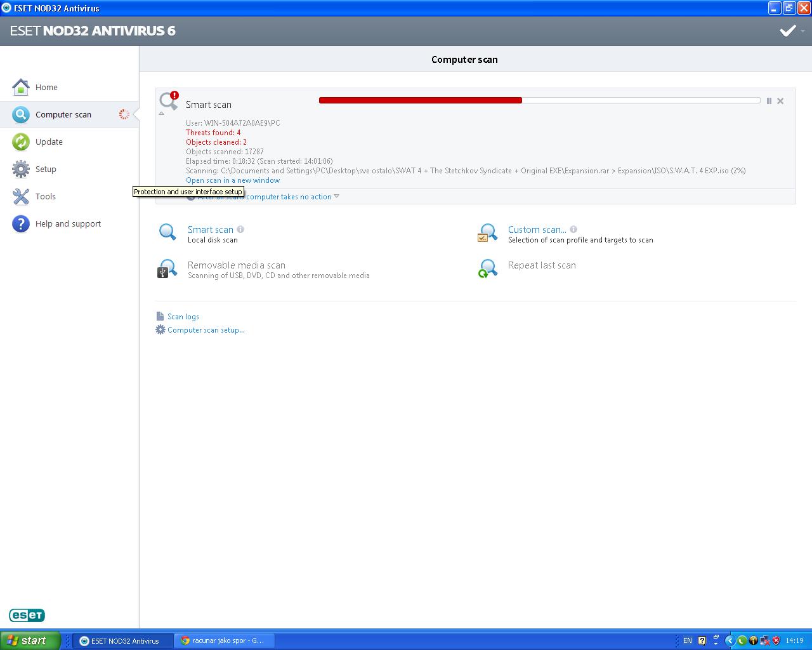Click the Scanning of USB, DVD, CD description
This screenshot has width=812, height=650.
pos(278,275)
